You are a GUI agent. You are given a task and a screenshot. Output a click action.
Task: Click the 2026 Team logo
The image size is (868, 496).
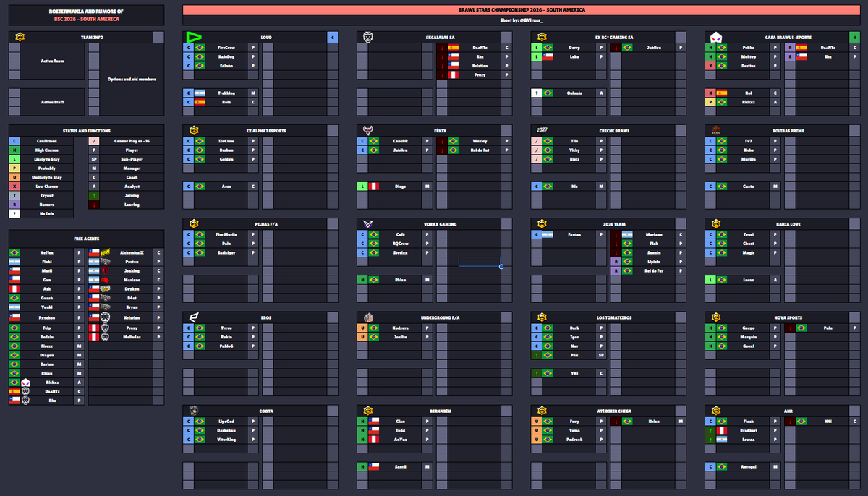click(541, 223)
